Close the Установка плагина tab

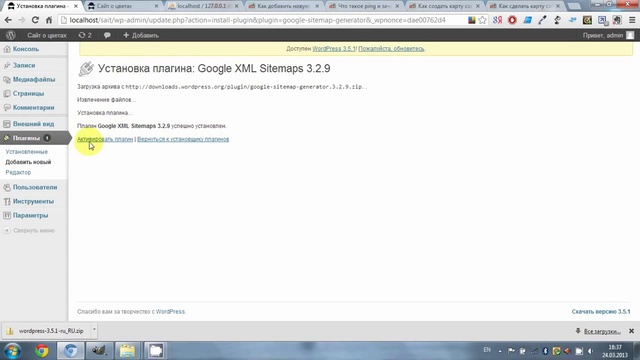pos(76,6)
